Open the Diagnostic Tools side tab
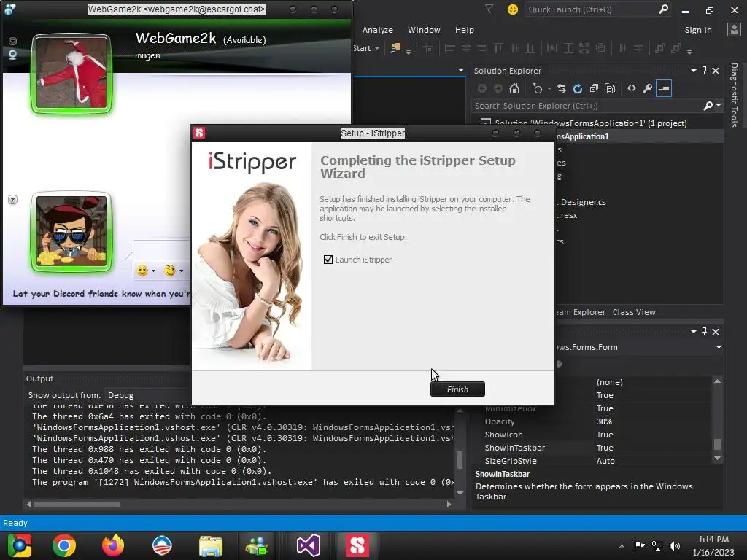 tap(734, 95)
